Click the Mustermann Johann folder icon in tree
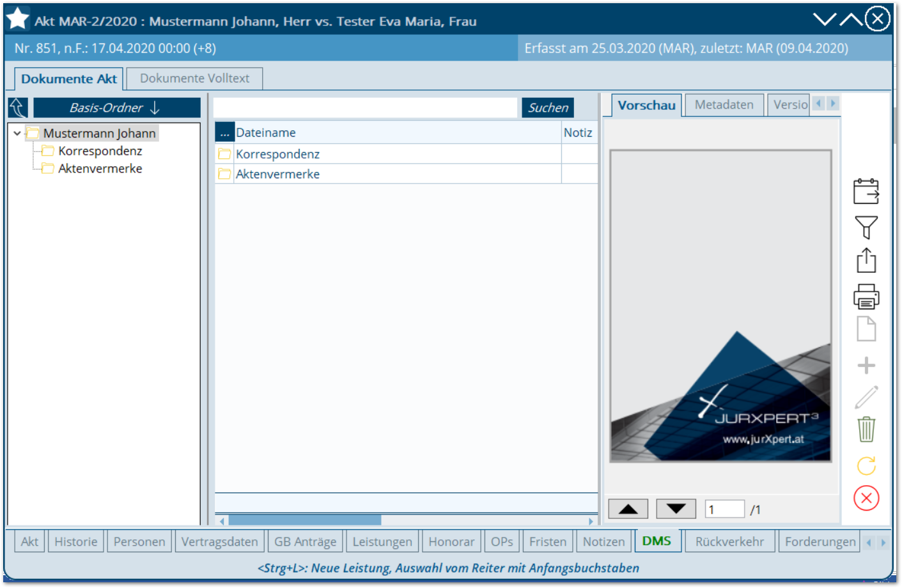 coord(33,133)
